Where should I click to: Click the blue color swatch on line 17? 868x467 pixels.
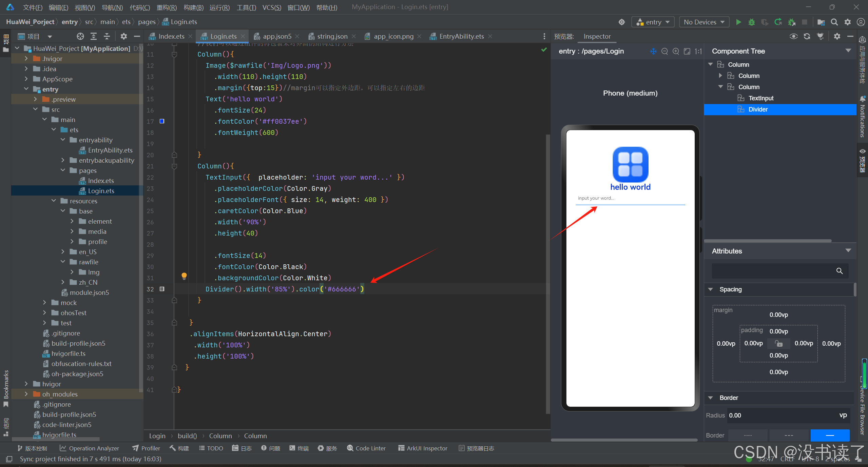click(162, 121)
